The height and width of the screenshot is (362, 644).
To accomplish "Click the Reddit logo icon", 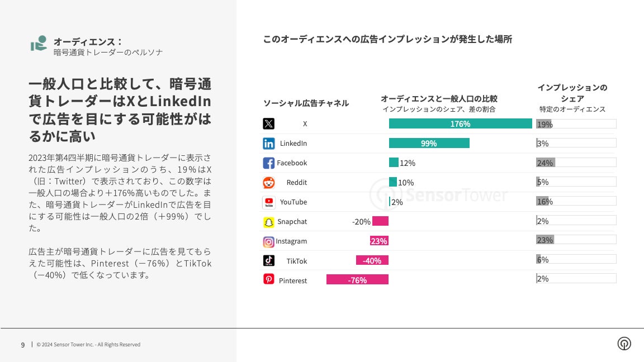I will 268,183.
